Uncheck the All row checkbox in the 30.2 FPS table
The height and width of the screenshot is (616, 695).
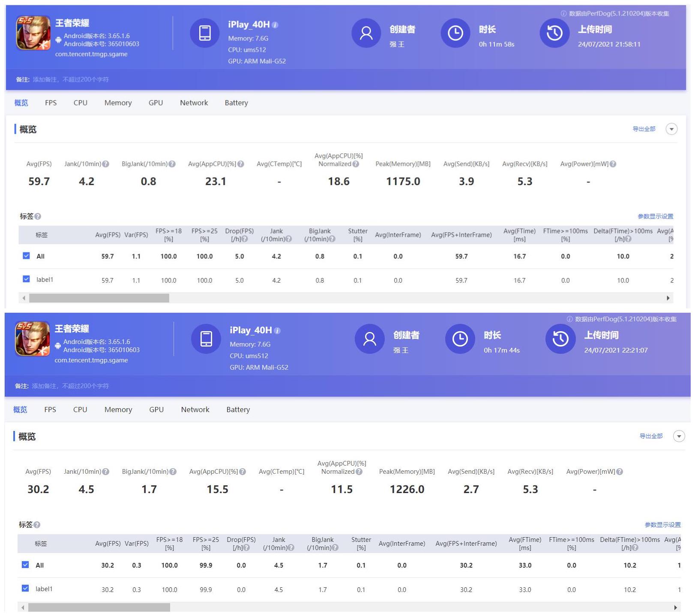click(25, 565)
